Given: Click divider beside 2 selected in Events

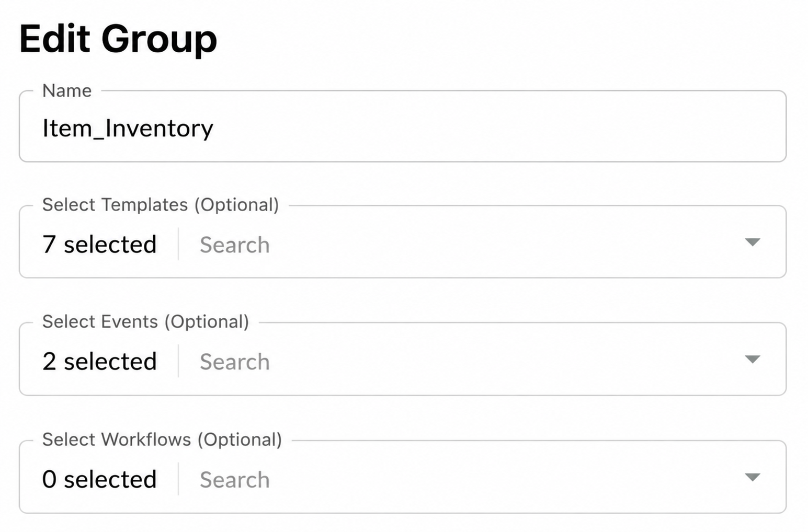Looking at the screenshot, I should click(x=178, y=361).
